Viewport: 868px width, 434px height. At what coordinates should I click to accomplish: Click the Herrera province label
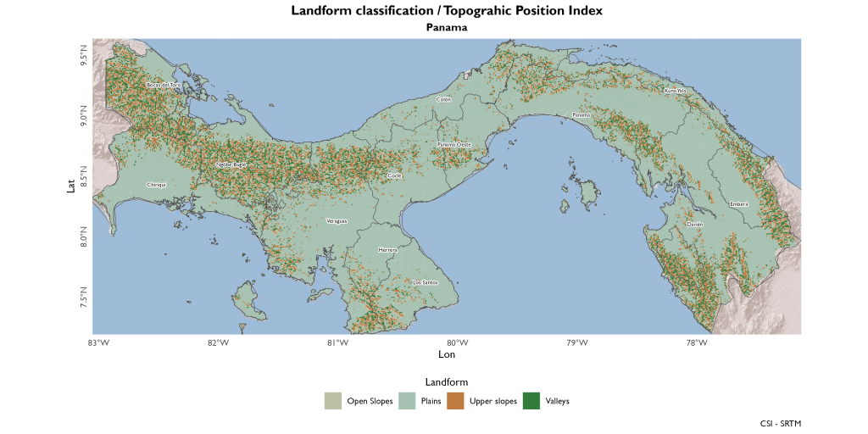coord(387,250)
